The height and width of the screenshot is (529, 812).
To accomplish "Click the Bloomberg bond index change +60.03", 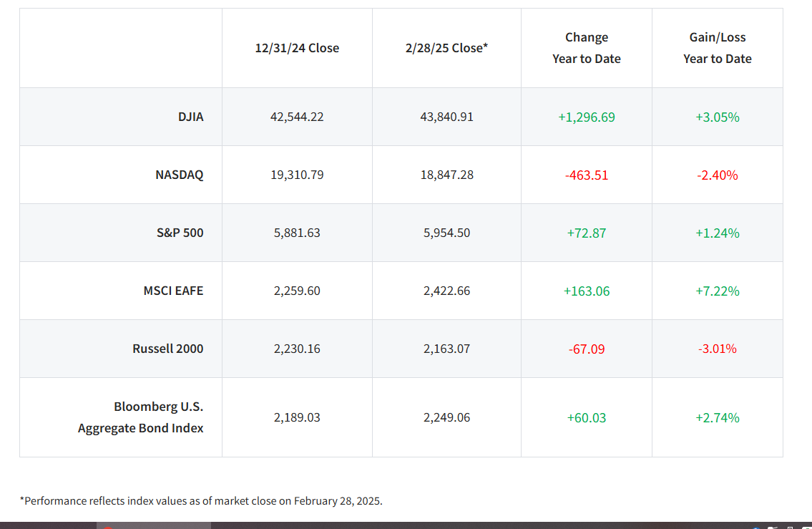I will 586,417.
